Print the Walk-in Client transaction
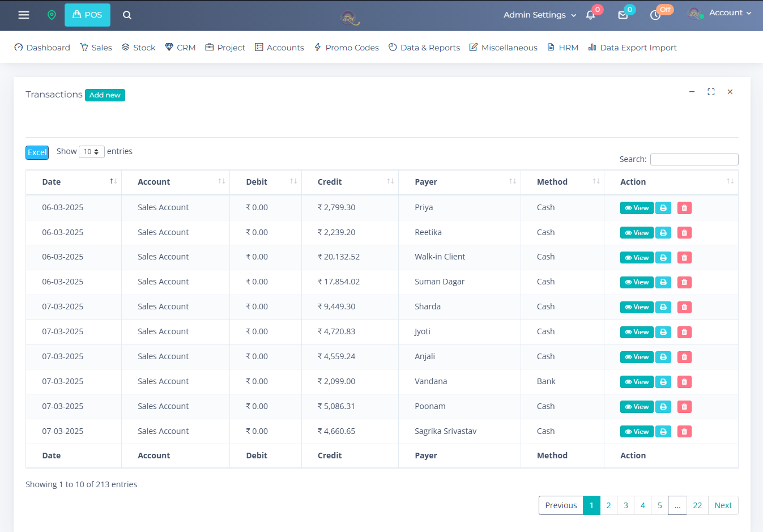Screen dimensions: 763x532 (663, 258)
